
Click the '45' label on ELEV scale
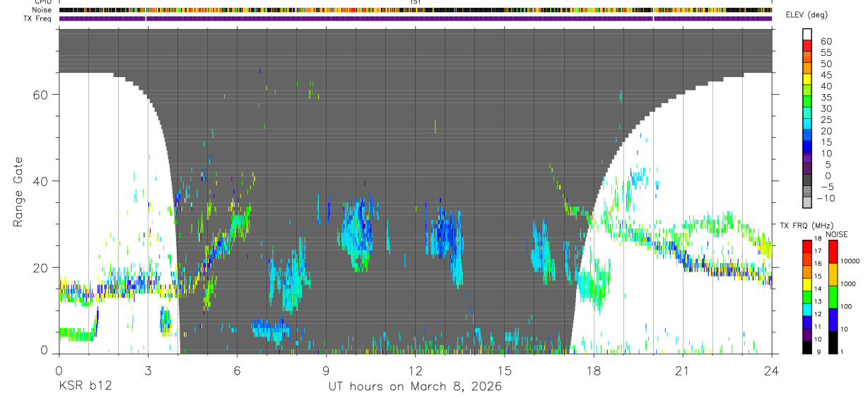tap(826, 75)
